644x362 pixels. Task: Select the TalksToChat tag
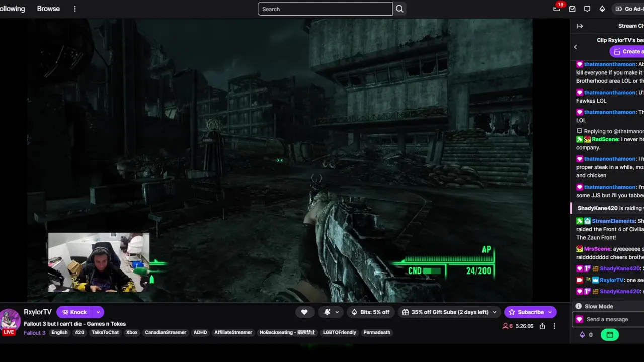[105, 332]
